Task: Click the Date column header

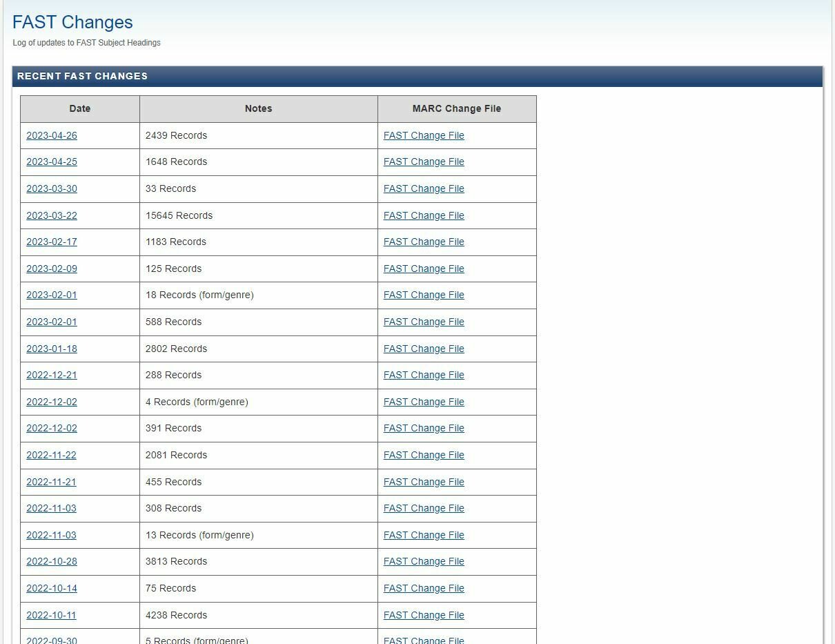Action: pyautogui.click(x=80, y=108)
